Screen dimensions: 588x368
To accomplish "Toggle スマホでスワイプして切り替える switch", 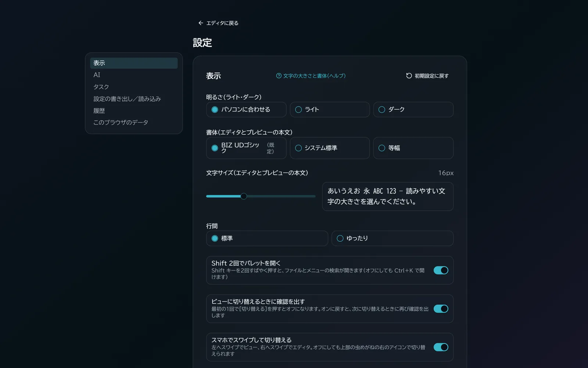I will [x=441, y=347].
